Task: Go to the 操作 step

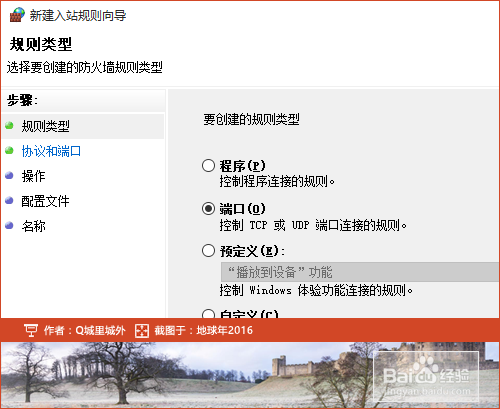Action: [33, 176]
